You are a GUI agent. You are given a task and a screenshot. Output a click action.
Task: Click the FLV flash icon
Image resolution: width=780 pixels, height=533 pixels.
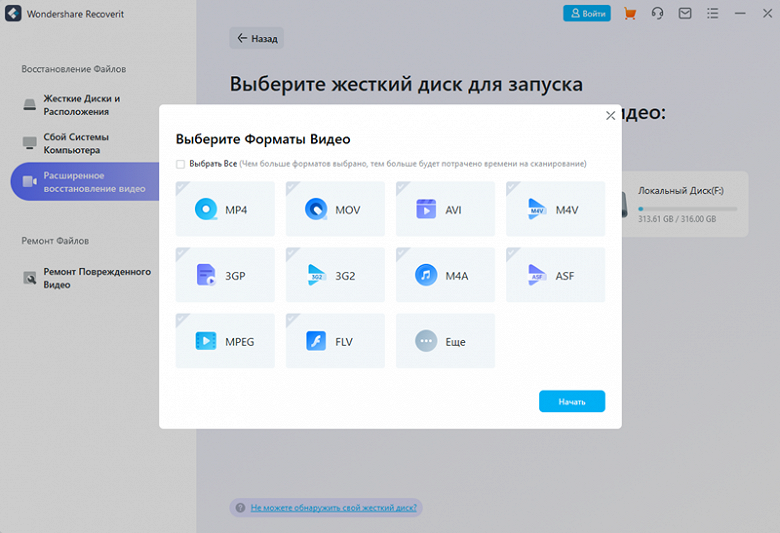pyautogui.click(x=316, y=341)
